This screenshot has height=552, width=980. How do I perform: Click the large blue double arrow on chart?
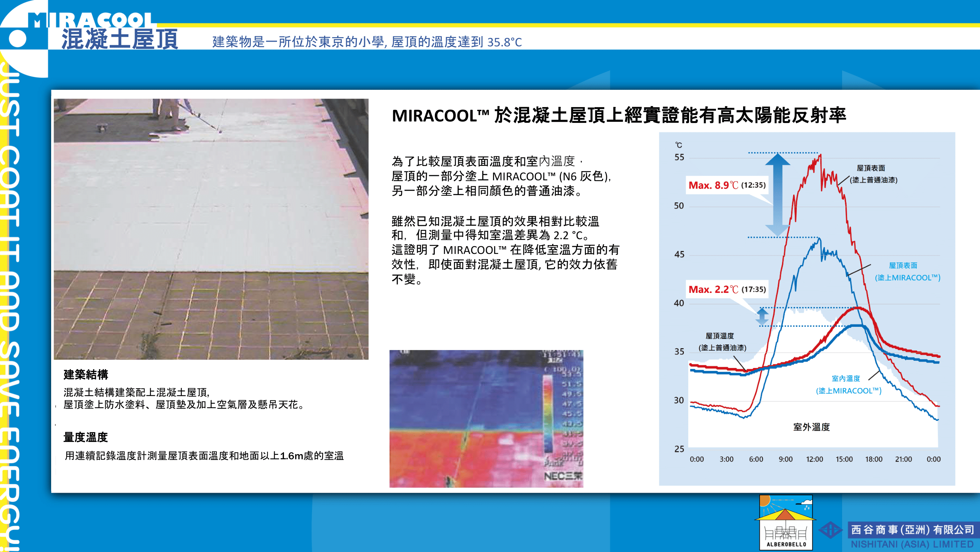tap(777, 195)
